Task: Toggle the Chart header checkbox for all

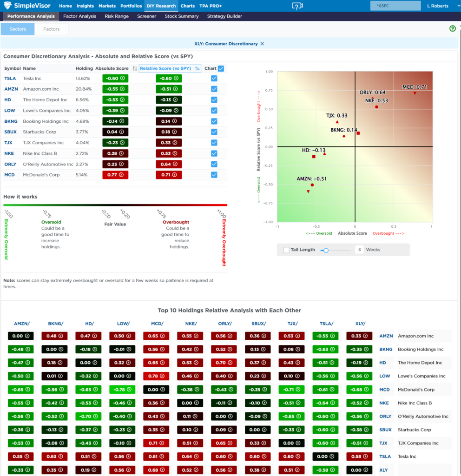Action: pyautogui.click(x=221, y=69)
